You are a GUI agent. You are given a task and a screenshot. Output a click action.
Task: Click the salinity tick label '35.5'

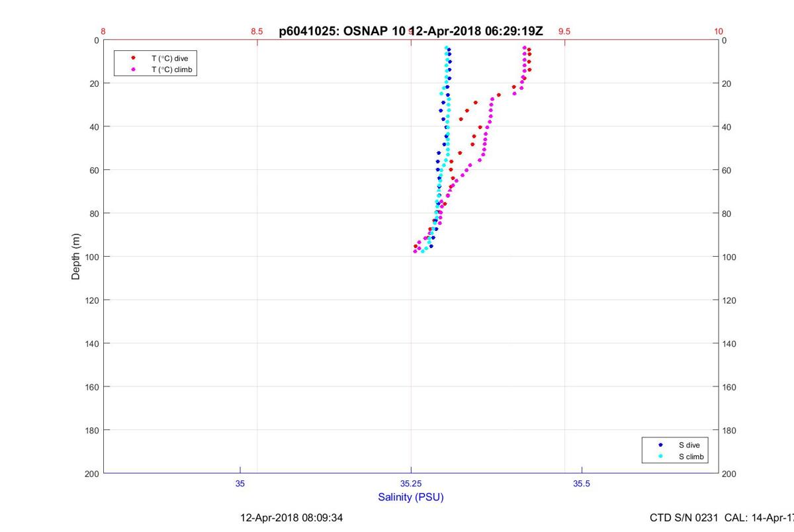(582, 484)
